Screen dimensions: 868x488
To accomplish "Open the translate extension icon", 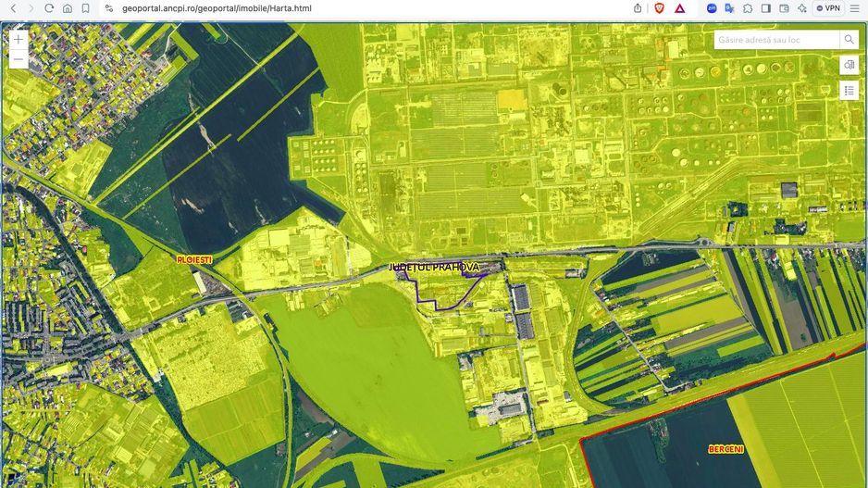I will pos(729,8).
